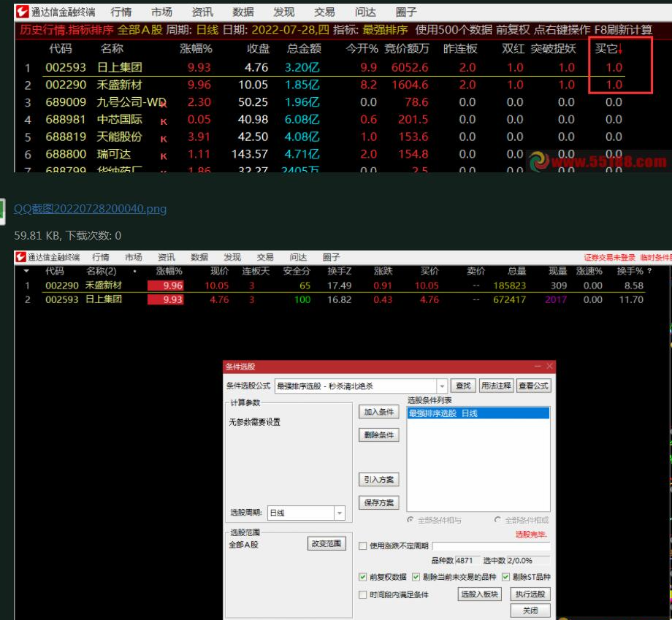Screen dimensions: 672x620
Task: Open 圈子 menu in the lower terminal window
Action: (x=332, y=257)
